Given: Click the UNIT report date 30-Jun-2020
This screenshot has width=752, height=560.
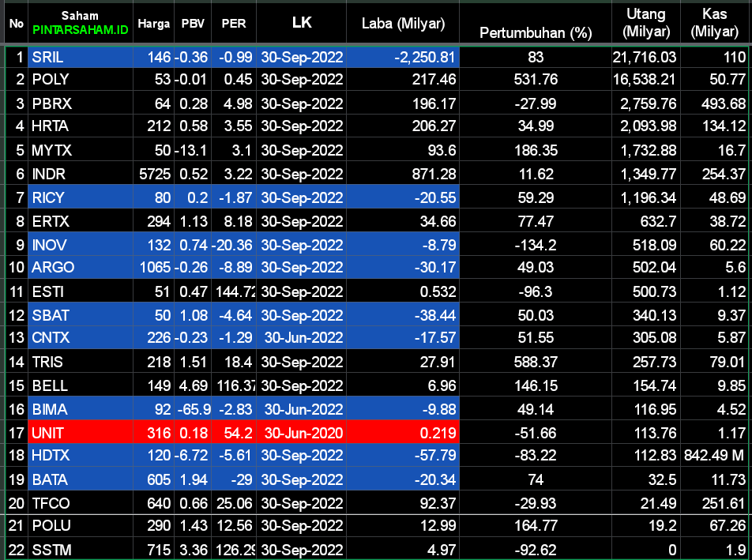Looking at the screenshot, I should click(x=302, y=433).
